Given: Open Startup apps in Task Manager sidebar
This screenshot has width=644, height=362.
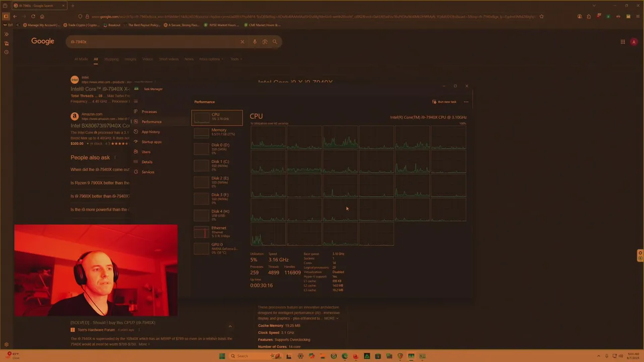Looking at the screenshot, I should point(151,142).
